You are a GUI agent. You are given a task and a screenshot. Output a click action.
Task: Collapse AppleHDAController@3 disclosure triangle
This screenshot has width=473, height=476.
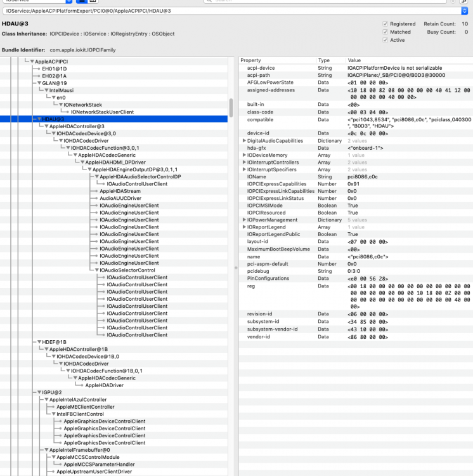tap(46, 126)
